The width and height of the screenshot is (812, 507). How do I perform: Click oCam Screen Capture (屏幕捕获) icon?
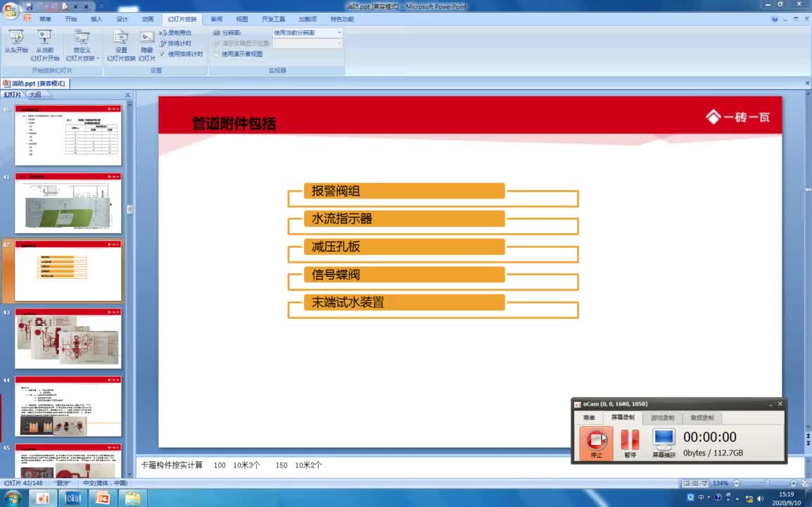click(664, 443)
